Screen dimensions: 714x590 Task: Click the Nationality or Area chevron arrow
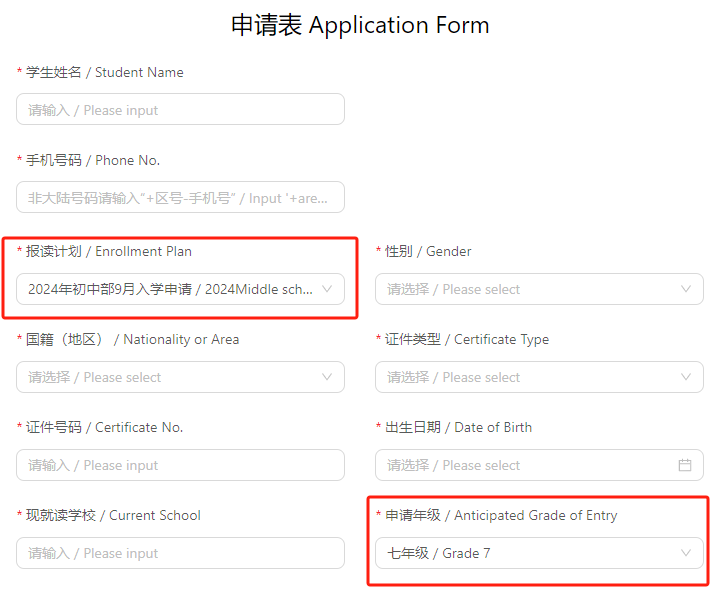[327, 377]
